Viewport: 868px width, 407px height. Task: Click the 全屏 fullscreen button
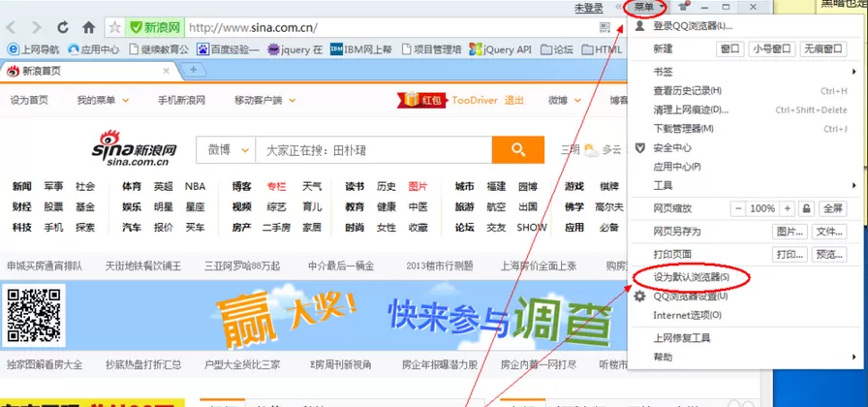[833, 208]
